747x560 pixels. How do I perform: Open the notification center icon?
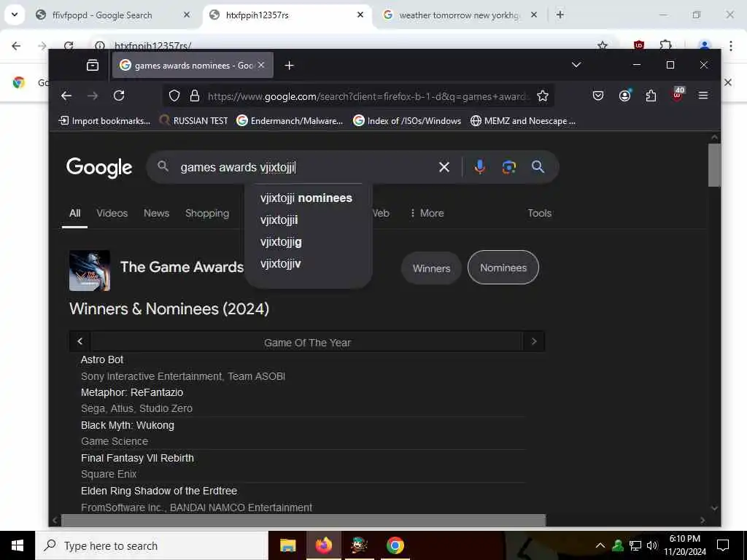(x=723, y=545)
